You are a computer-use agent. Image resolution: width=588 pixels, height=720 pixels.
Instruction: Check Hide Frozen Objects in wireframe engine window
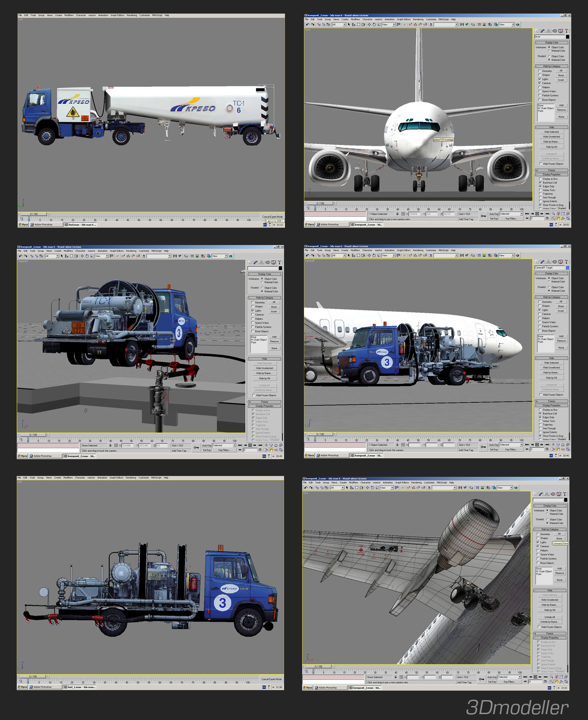click(539, 627)
